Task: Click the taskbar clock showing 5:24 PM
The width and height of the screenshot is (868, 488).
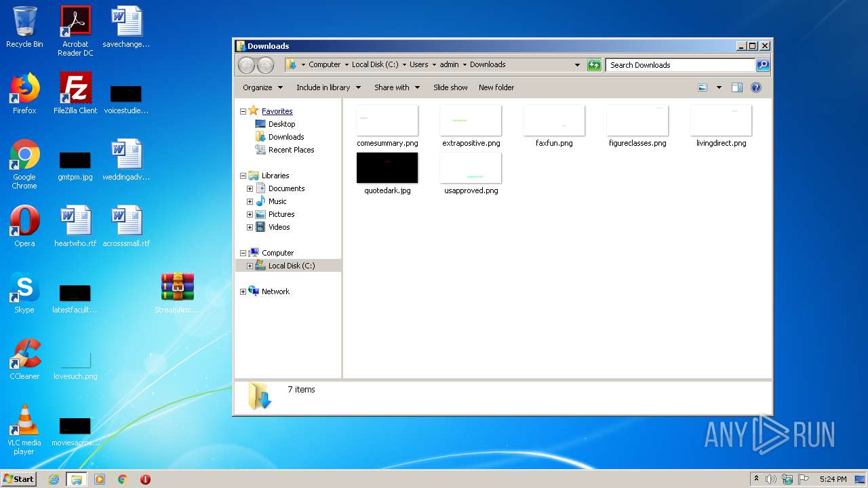Action: click(833, 479)
